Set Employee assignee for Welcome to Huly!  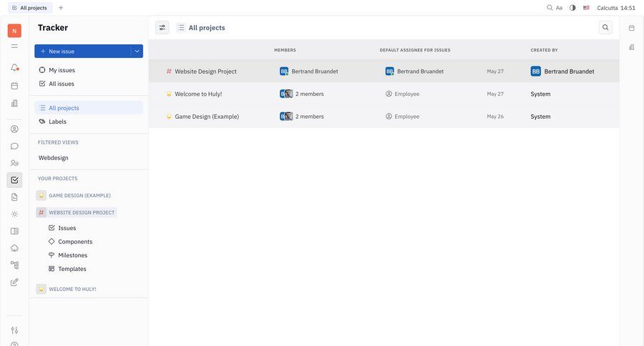pos(402,94)
